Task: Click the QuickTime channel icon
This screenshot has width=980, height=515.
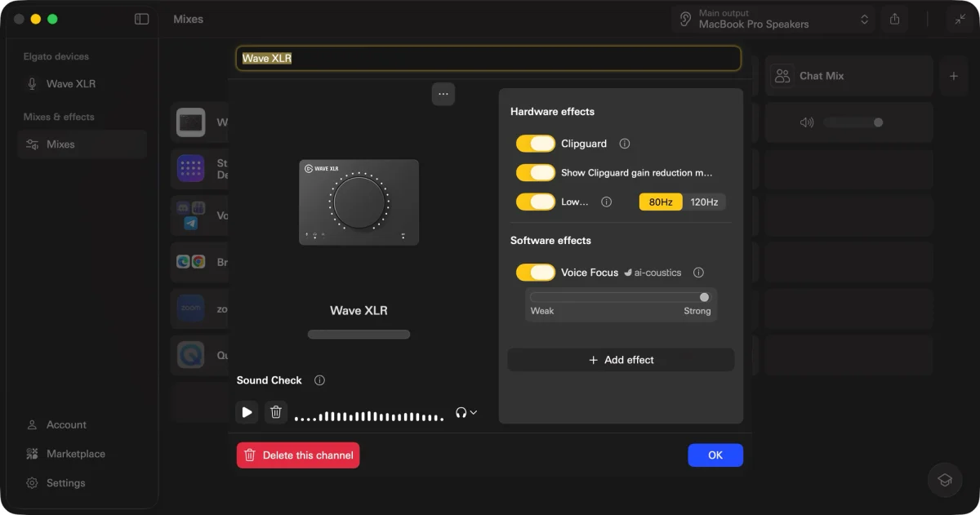Action: pyautogui.click(x=191, y=355)
